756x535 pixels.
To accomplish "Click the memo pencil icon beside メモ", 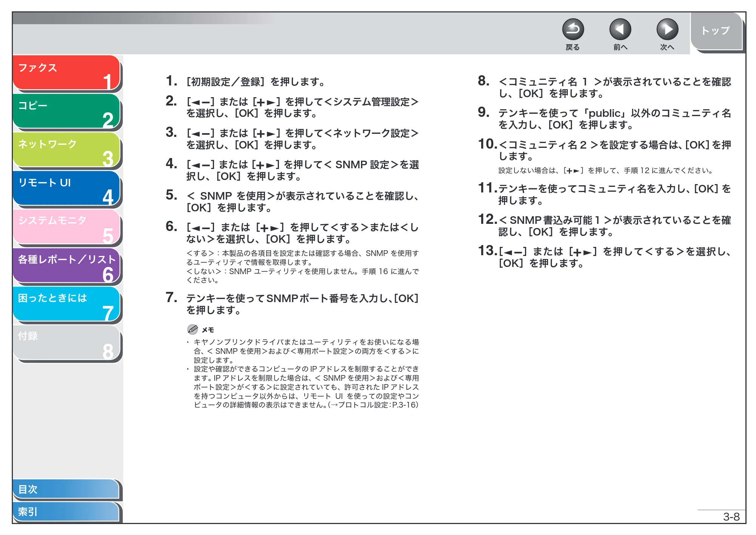I will click(192, 329).
